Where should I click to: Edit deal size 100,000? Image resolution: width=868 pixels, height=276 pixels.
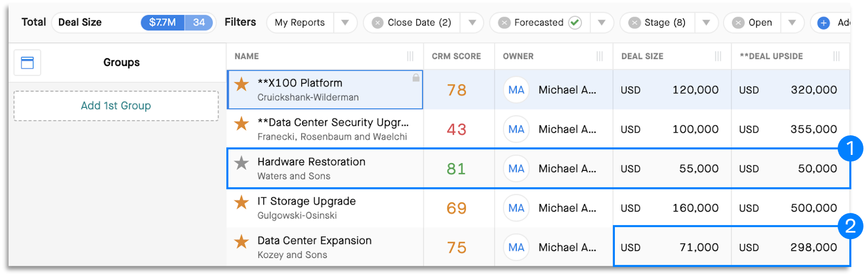(x=695, y=130)
